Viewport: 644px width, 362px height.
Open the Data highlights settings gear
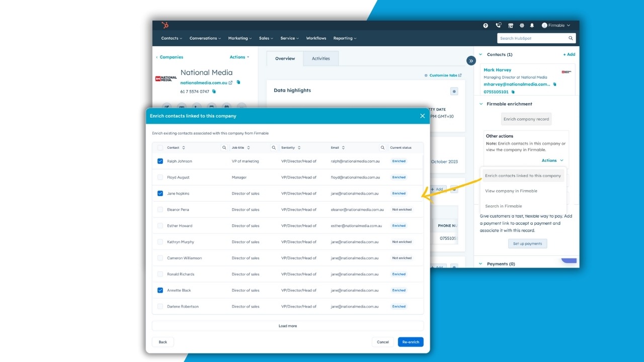click(454, 91)
